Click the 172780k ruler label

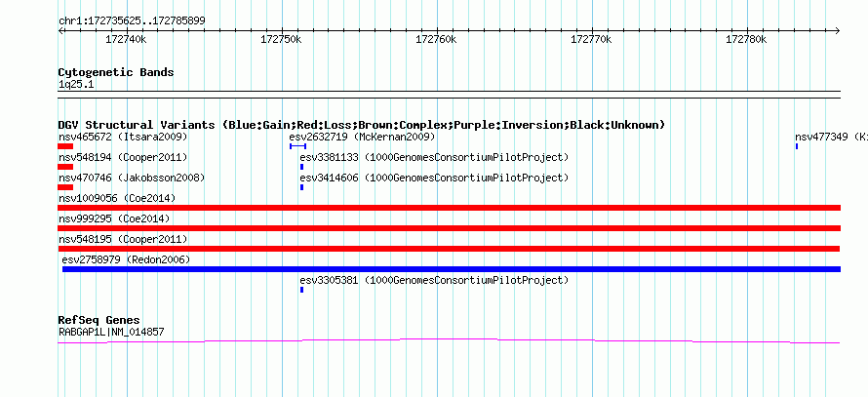point(746,39)
